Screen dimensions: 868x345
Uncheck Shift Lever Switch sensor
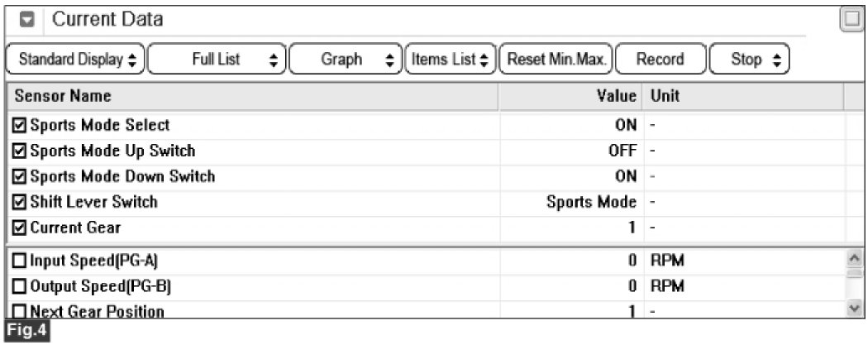(20, 202)
